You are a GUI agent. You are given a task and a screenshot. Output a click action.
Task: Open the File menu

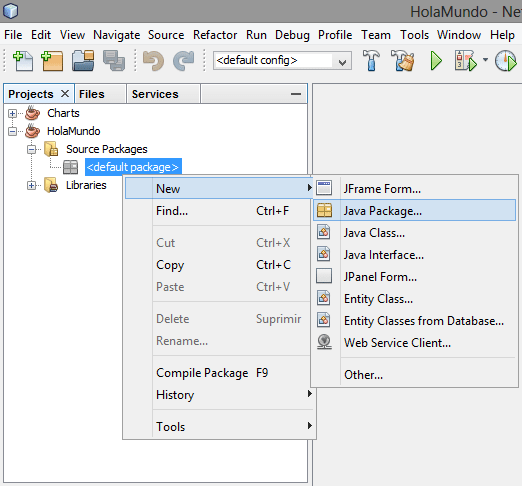click(x=13, y=35)
